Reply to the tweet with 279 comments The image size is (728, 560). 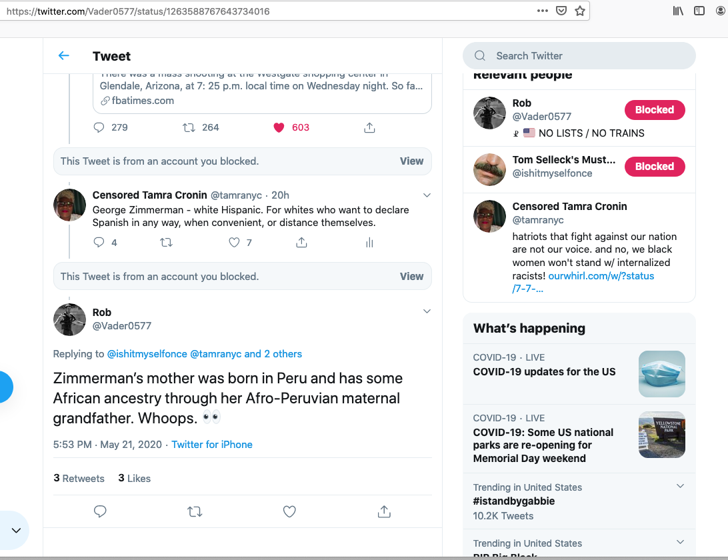click(x=99, y=127)
